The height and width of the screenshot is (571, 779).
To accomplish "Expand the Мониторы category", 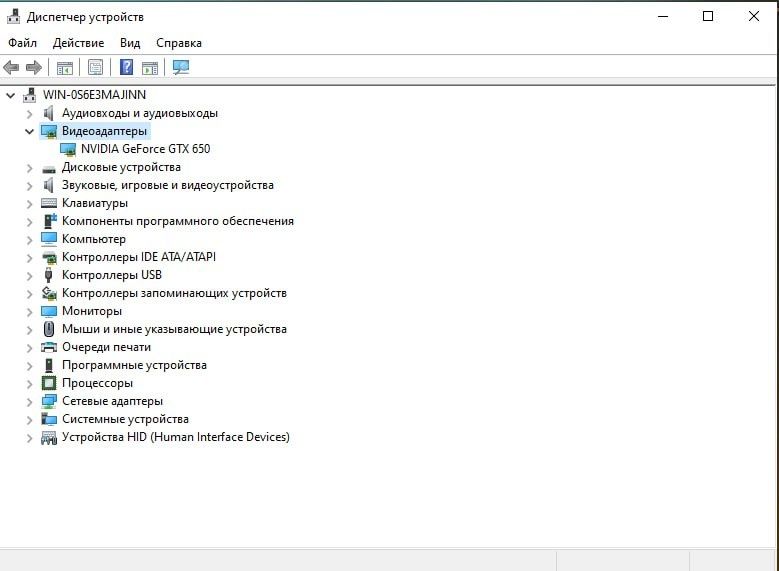I will point(29,312).
